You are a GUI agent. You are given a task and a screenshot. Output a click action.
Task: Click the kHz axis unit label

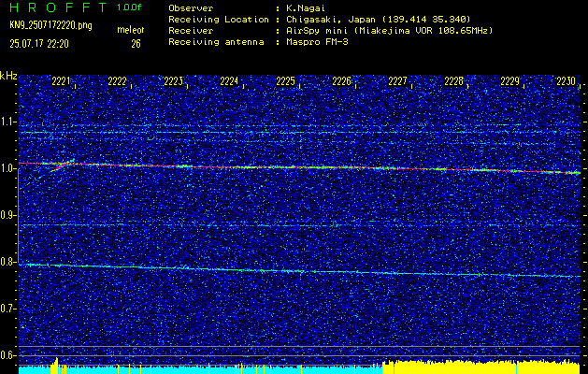[x=8, y=76]
